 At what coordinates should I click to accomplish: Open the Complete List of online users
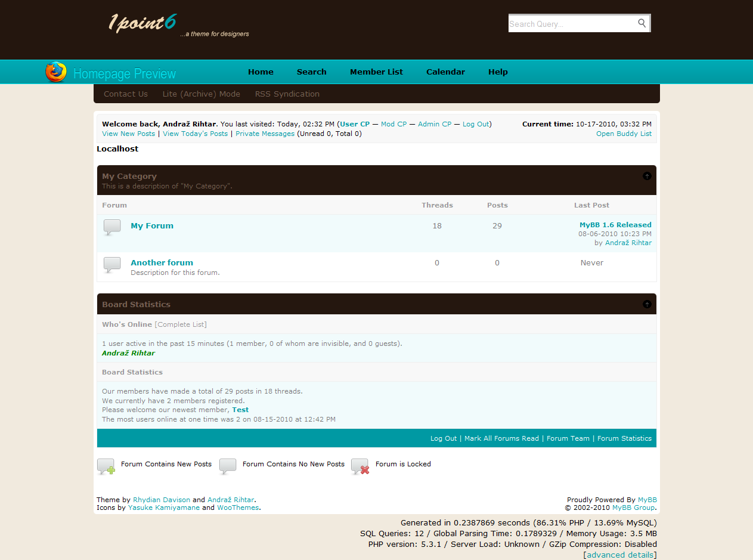181,324
